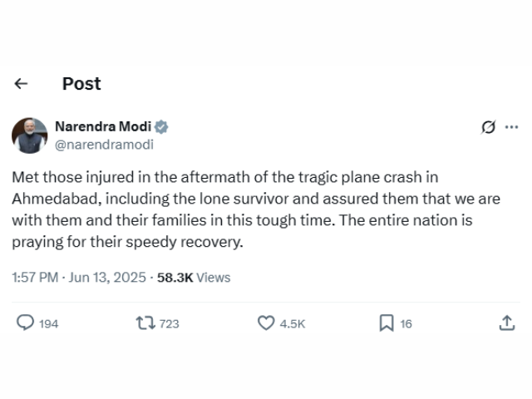Viewport: 532px width, 399px height.
Task: Click the reply speech bubble icon
Action: click(x=27, y=323)
